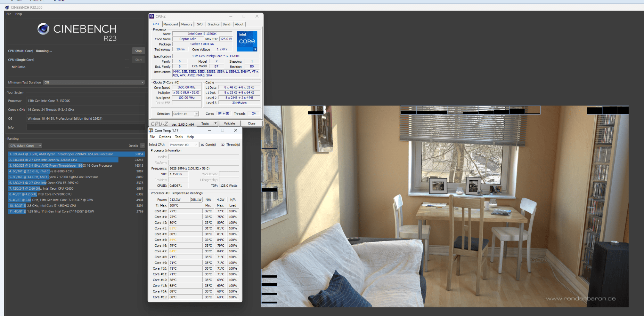644x316 pixels.
Task: Click the Cinebench sphere logo beside the CINEBENCH heading
Action: [43, 29]
